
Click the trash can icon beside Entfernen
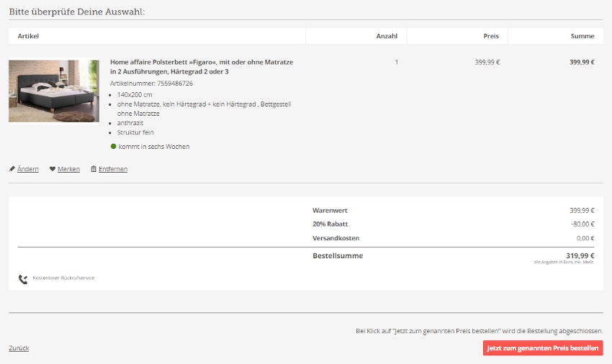pos(94,169)
